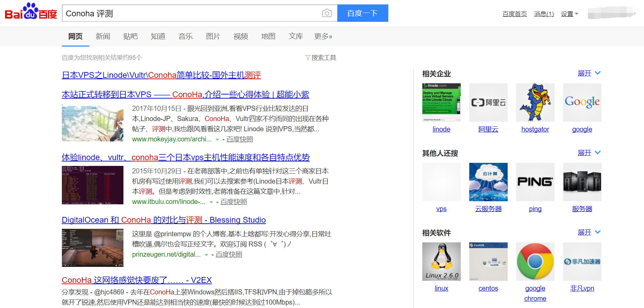
Task: Open anime thumbnail of mokeyjay result
Action: [x=92, y=122]
